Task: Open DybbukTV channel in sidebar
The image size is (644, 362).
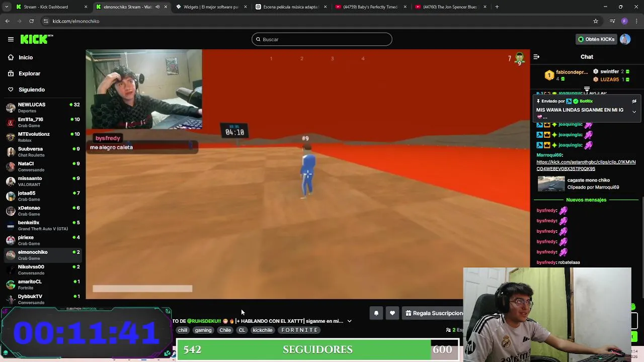Action: (x=43, y=299)
